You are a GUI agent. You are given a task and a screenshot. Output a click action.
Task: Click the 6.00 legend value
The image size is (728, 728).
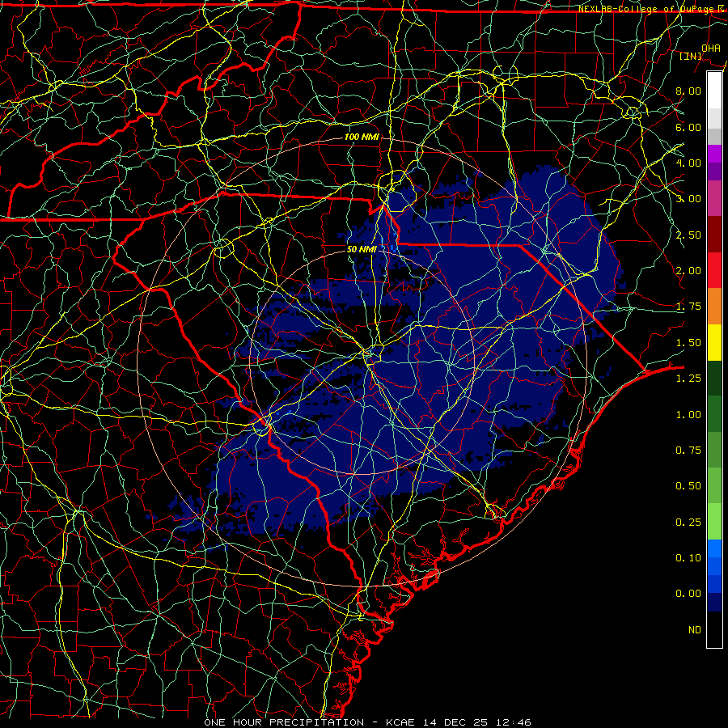[x=688, y=127]
